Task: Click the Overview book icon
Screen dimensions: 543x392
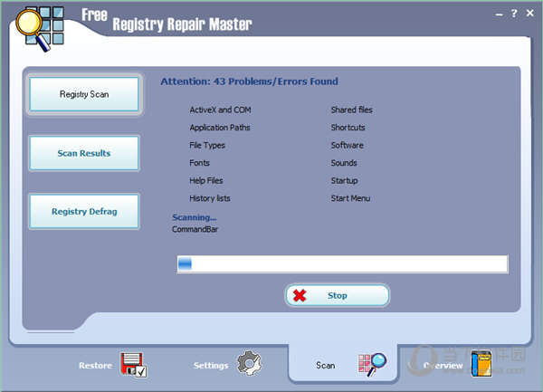Action: pos(481,364)
